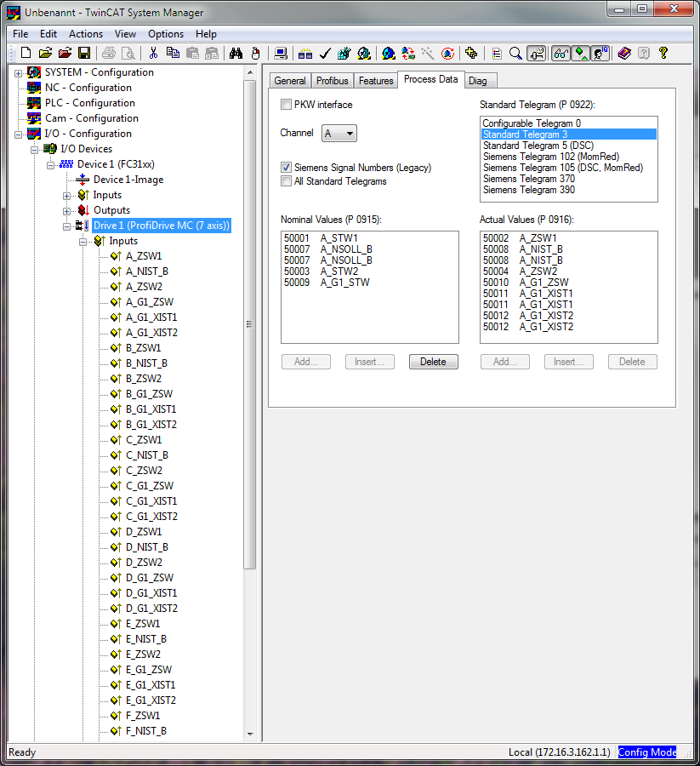
Task: Click the Save floppy disk icon
Action: tap(84, 53)
